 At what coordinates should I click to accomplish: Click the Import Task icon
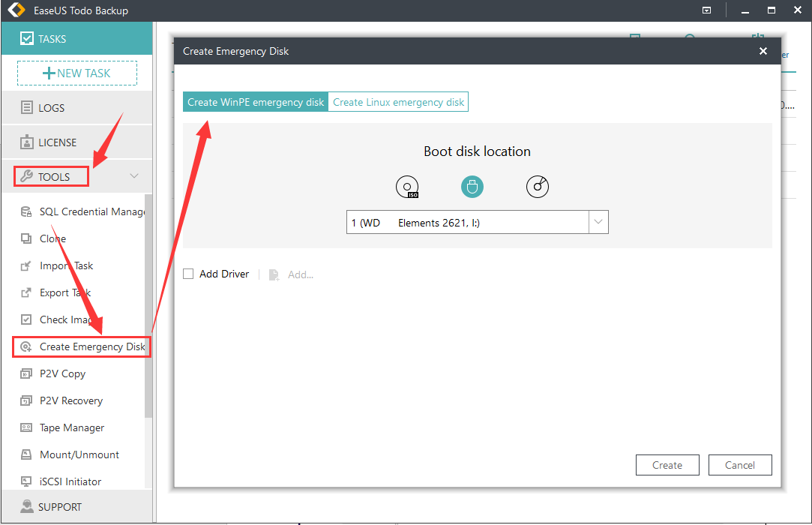pyautogui.click(x=26, y=265)
